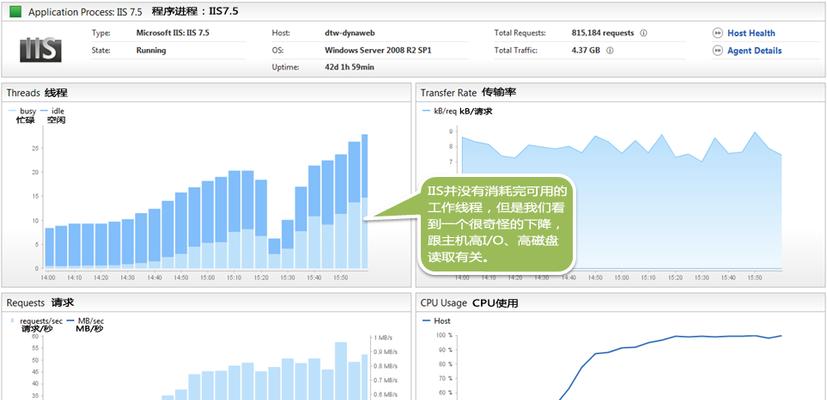The width and height of the screenshot is (827, 400).
Task: Toggle the MB/sec series in Requests legend
Action: 85,321
